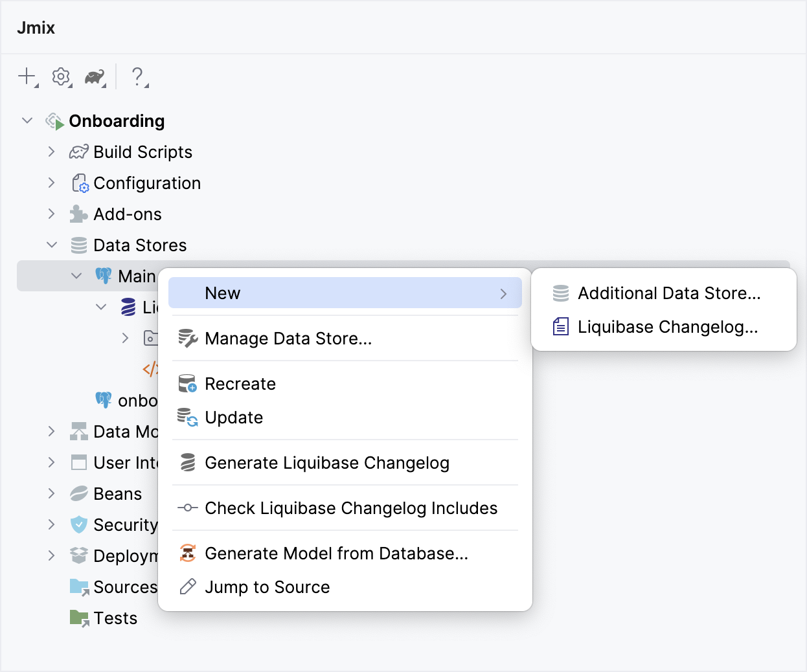Screen dimensions: 807x672
Task: Expand the Beans node
Action: (x=52, y=494)
